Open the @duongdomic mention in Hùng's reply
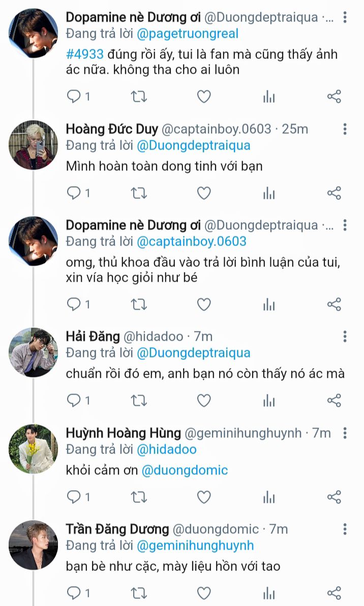Image resolution: width=364 pixels, height=606 pixels. pyautogui.click(x=185, y=470)
